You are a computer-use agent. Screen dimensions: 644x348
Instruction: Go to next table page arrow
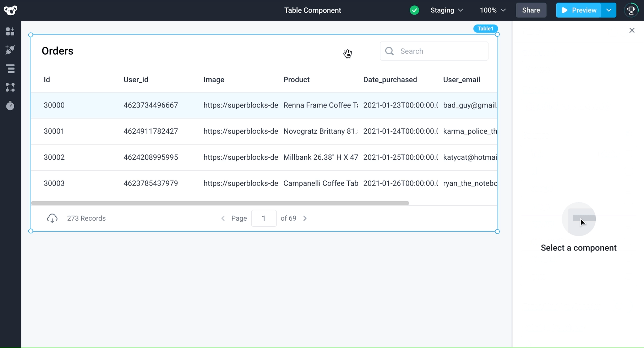coord(305,218)
